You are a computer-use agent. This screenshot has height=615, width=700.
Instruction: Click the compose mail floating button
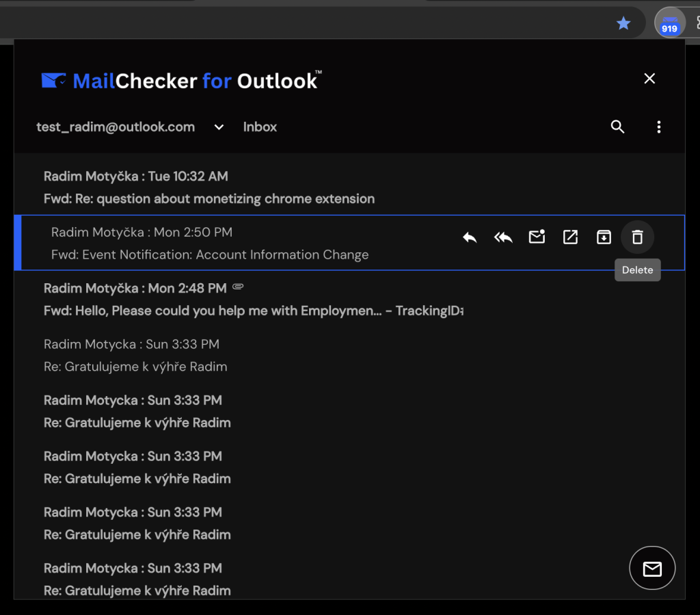[x=652, y=568]
